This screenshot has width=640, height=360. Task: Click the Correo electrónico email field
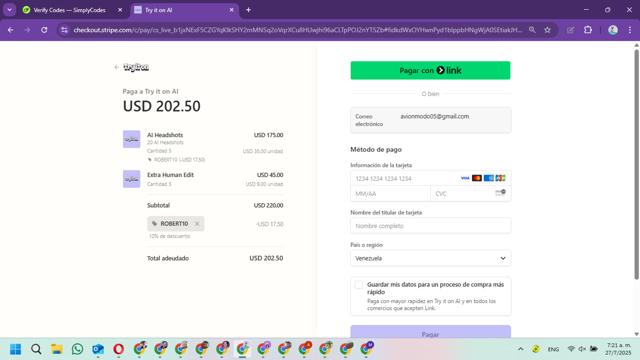coord(430,120)
